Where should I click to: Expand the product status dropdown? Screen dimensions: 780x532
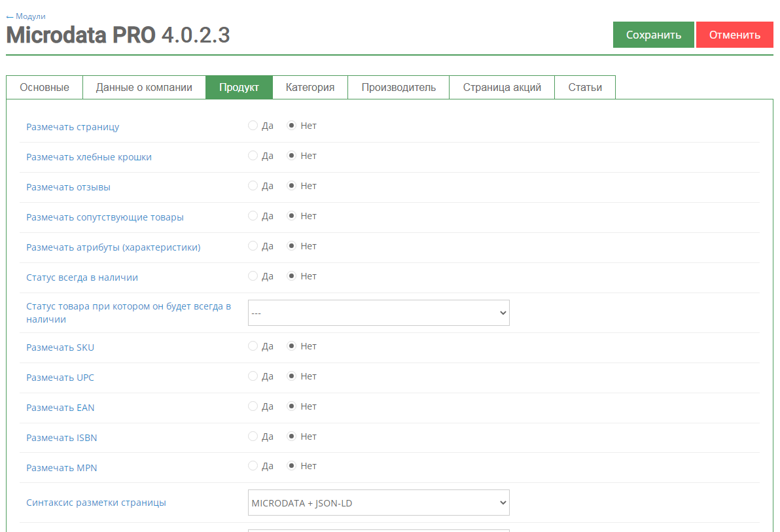point(378,313)
